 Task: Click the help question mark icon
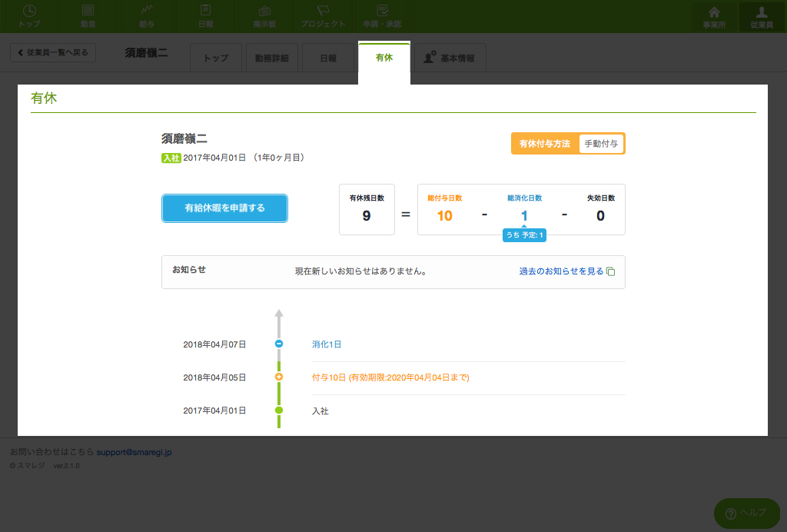point(731,514)
